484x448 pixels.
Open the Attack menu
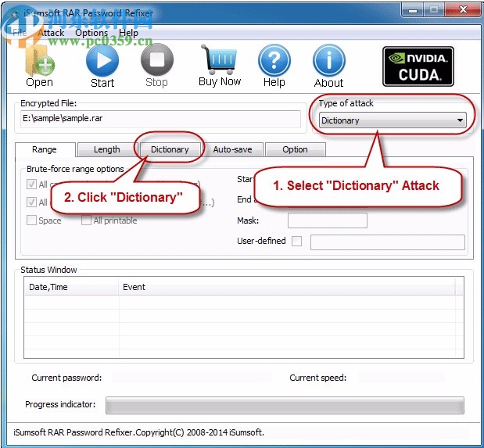click(51, 33)
